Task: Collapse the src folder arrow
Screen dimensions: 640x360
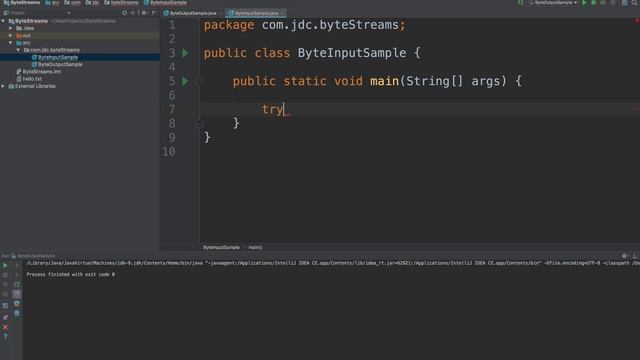Action: 11,42
